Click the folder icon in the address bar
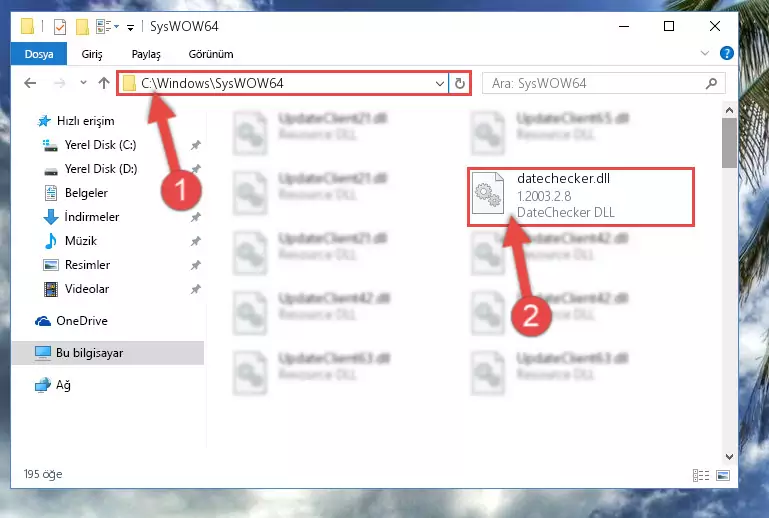Image resolution: width=769 pixels, height=518 pixels. [129, 84]
